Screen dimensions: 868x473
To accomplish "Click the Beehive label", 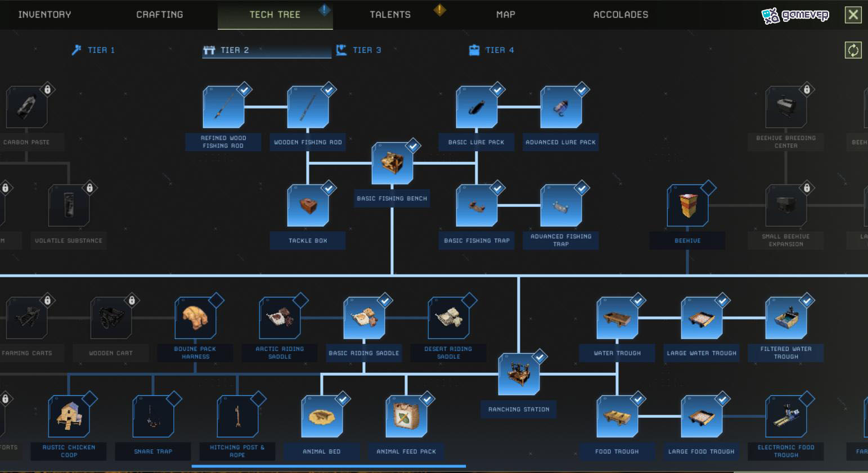I will coord(687,241).
